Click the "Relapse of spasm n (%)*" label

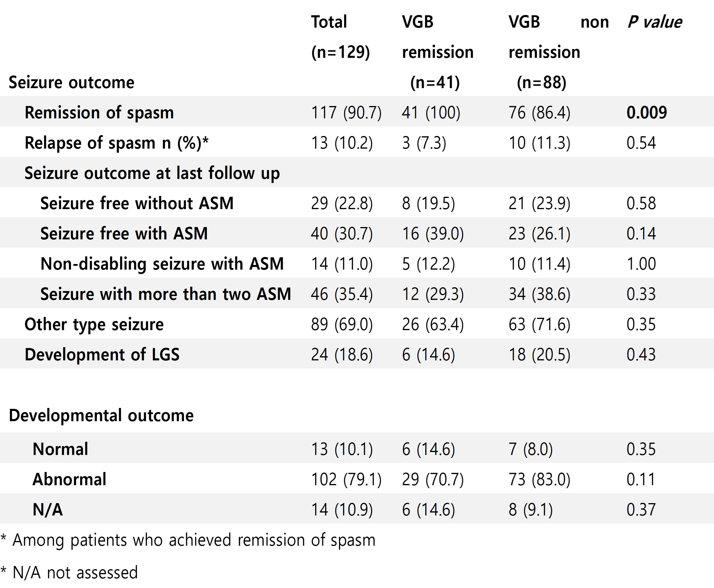click(x=117, y=143)
